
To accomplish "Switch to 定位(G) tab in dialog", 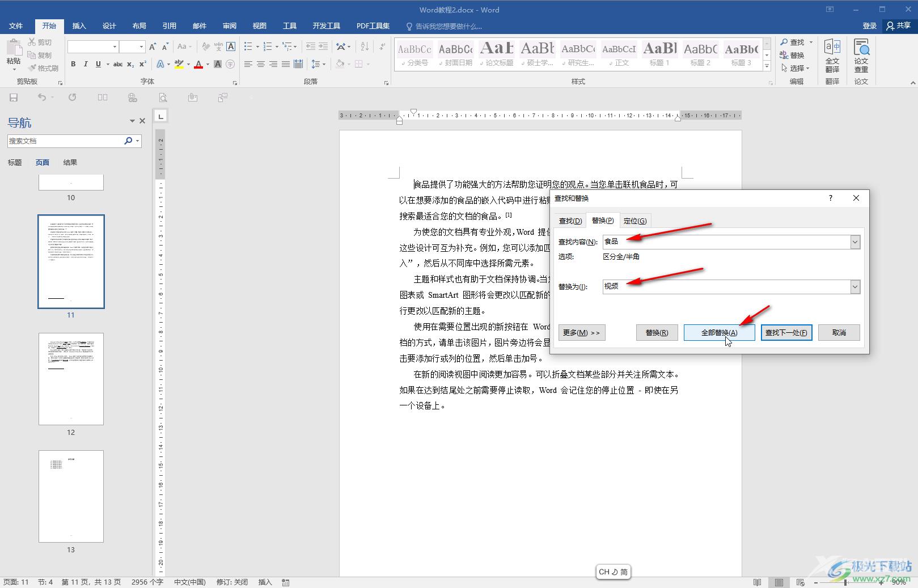I will point(635,221).
